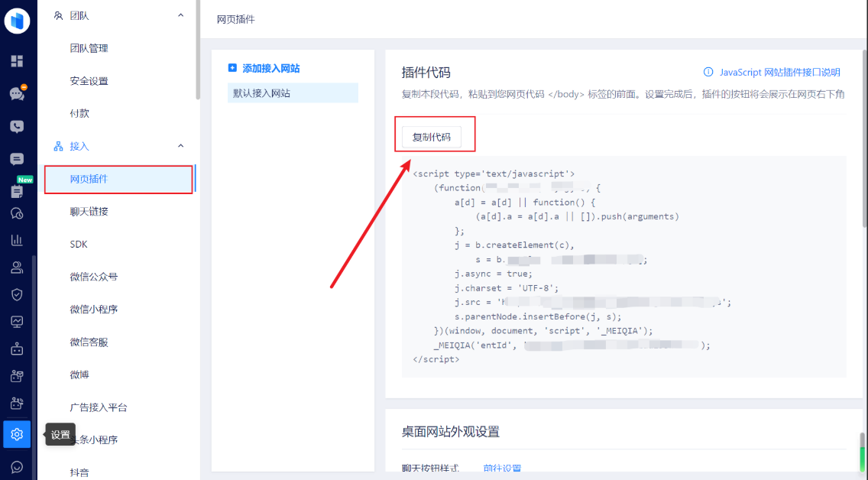Open the 微信公众号 menu item
The width and height of the screenshot is (868, 480).
93,276
